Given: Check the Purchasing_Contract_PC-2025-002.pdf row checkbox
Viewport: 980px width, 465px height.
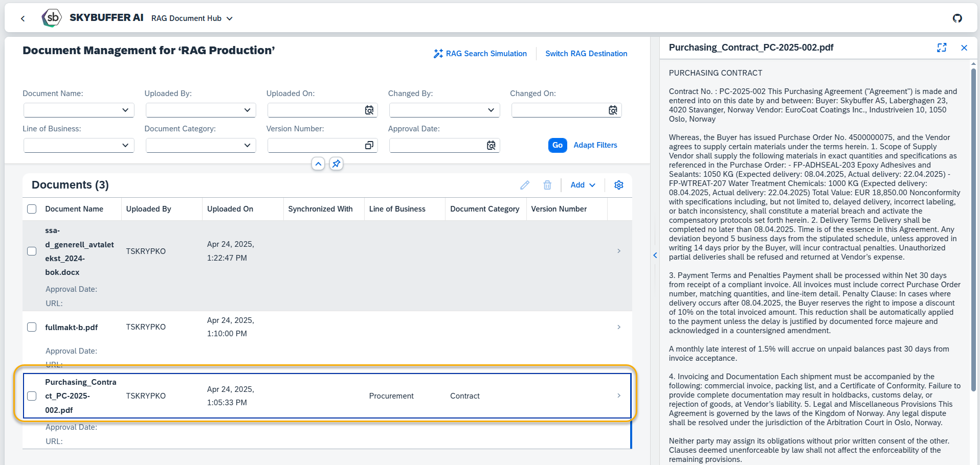Looking at the screenshot, I should (32, 396).
